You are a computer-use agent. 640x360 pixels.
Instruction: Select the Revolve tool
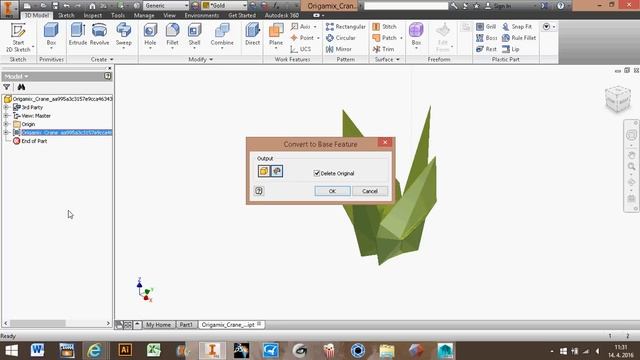point(99,34)
